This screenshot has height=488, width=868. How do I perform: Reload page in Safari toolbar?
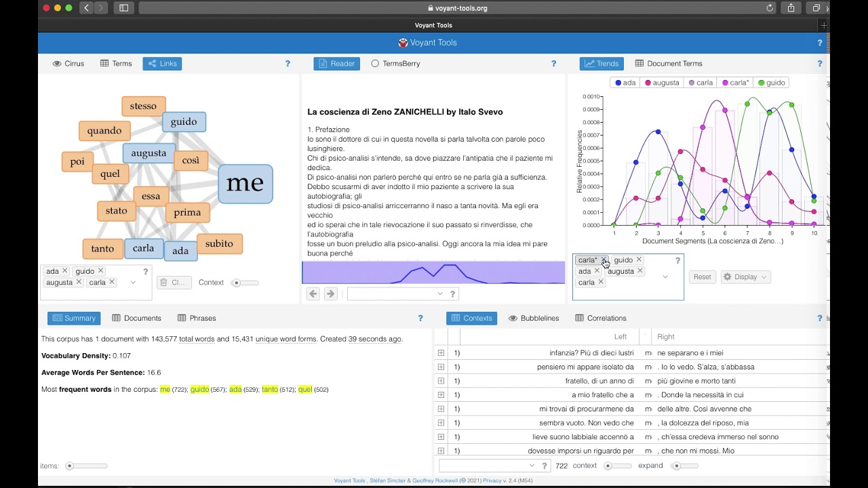tap(770, 8)
